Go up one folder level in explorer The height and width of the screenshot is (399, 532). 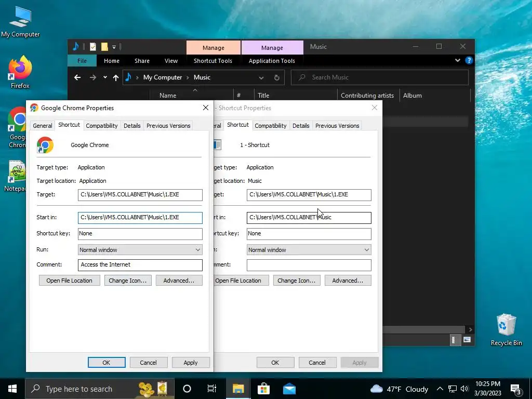pos(116,78)
